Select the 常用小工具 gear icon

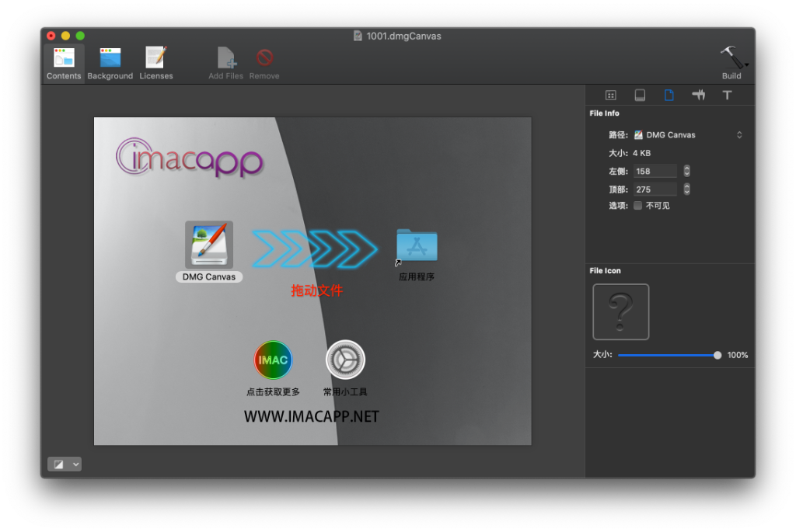[x=345, y=360]
